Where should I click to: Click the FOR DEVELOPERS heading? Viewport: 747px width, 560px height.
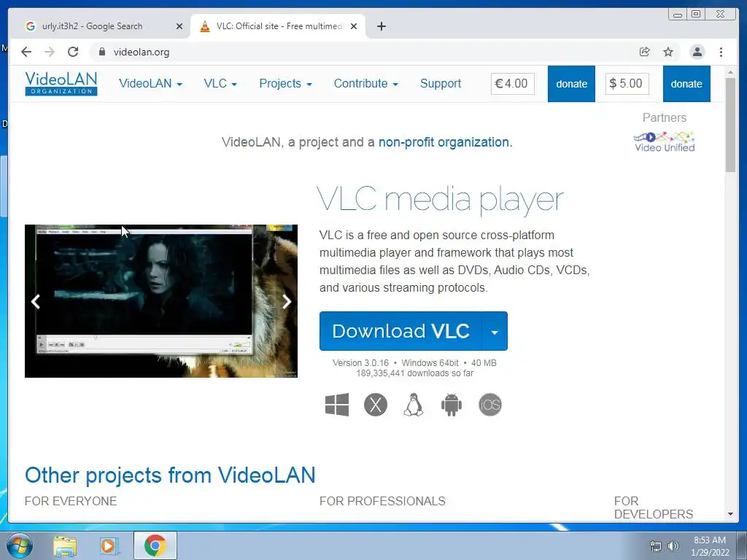(654, 507)
